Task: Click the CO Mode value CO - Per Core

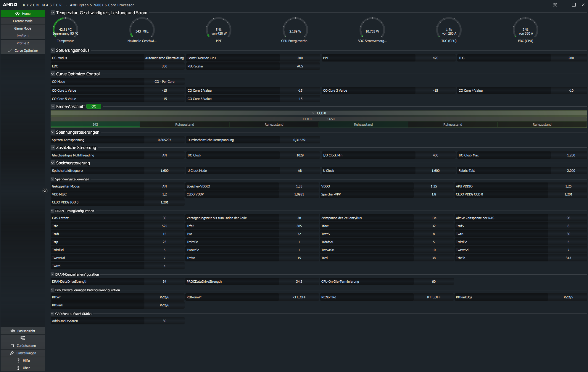Action: click(165, 82)
